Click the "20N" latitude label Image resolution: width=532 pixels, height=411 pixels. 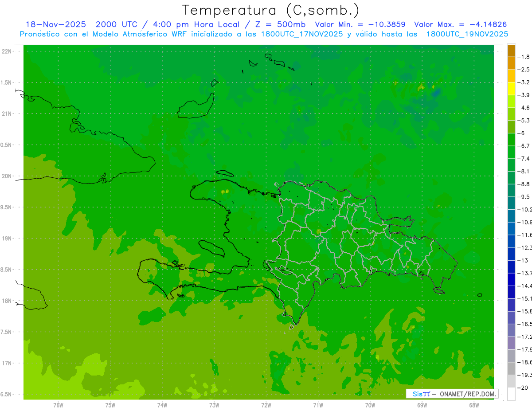6,176
